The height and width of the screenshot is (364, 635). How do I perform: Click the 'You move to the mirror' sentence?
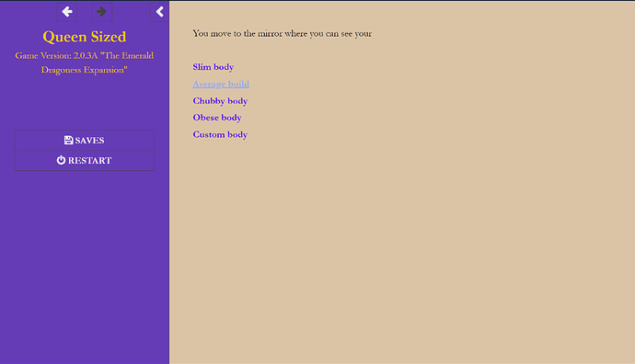pos(282,34)
